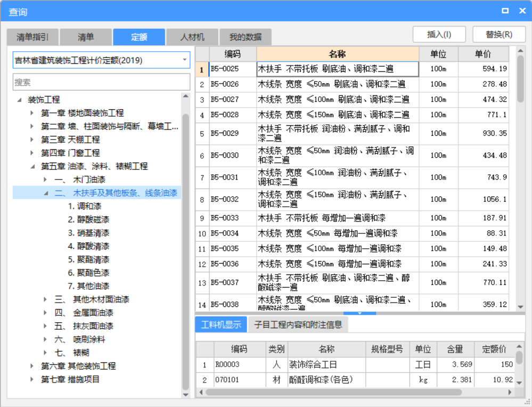
Task: Collapse 第五章 油漆、涂料、裱糊工程 node
Action: [32, 166]
